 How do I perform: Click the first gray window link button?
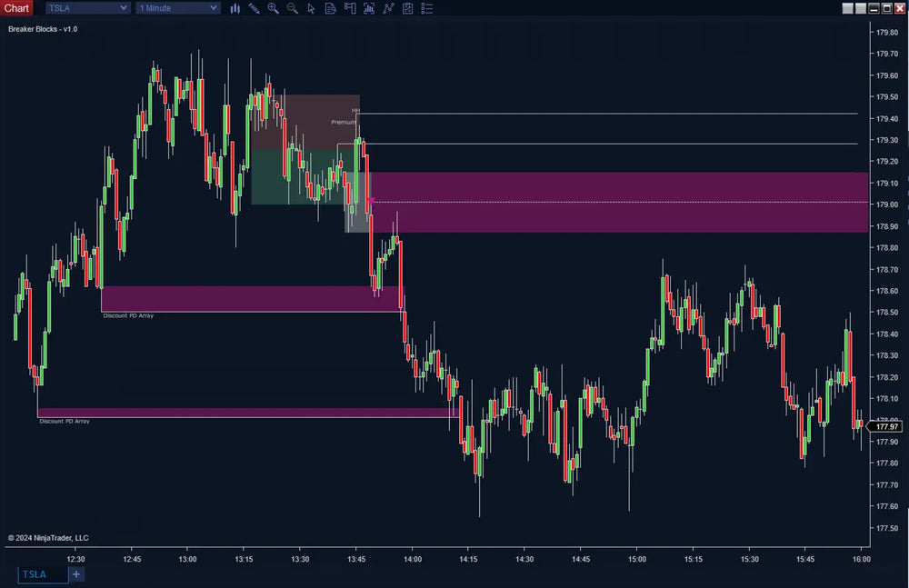[x=848, y=8]
